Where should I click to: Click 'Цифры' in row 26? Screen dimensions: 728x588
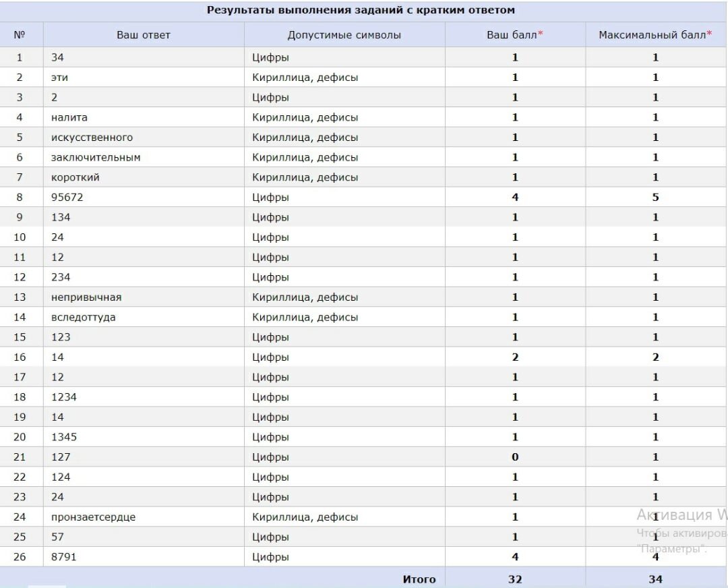[x=271, y=557]
